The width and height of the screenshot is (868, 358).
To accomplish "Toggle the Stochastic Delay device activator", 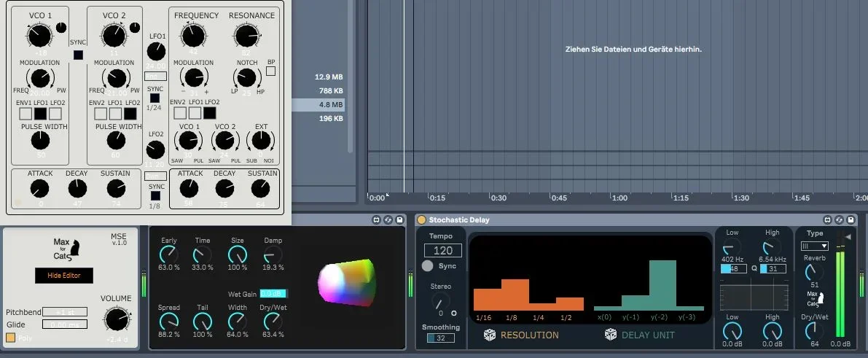I will [421, 219].
